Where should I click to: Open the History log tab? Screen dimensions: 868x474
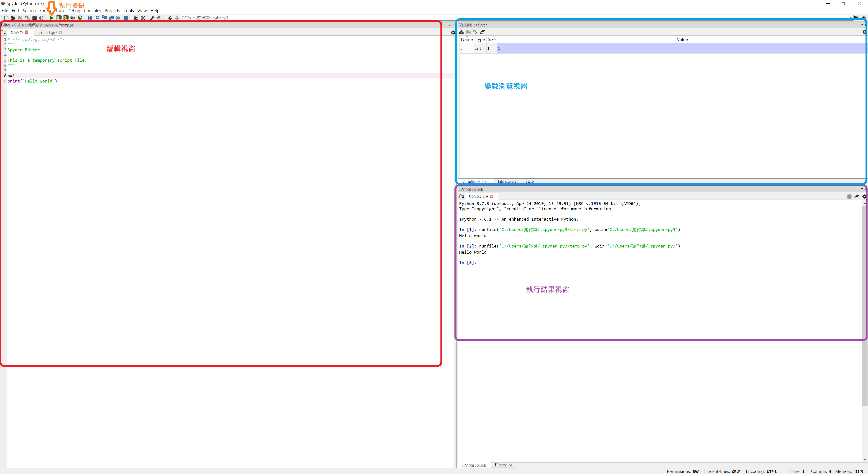[x=503, y=465]
